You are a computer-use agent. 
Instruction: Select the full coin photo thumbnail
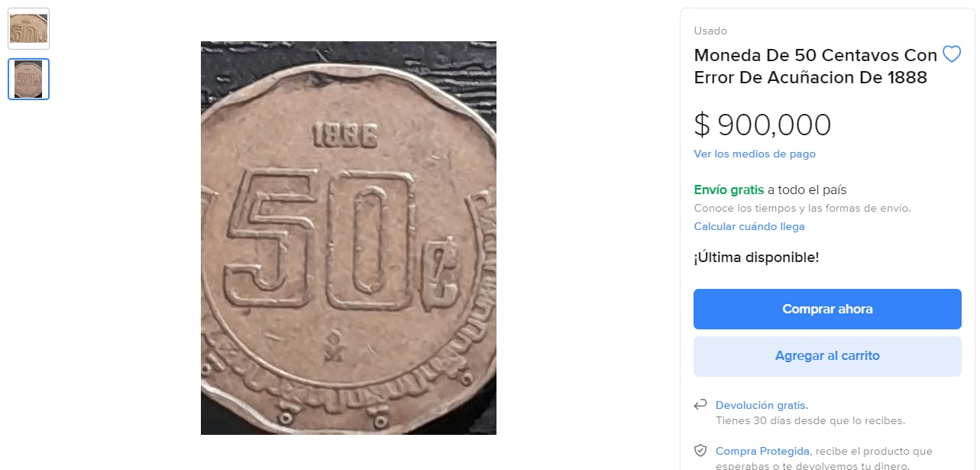(28, 79)
